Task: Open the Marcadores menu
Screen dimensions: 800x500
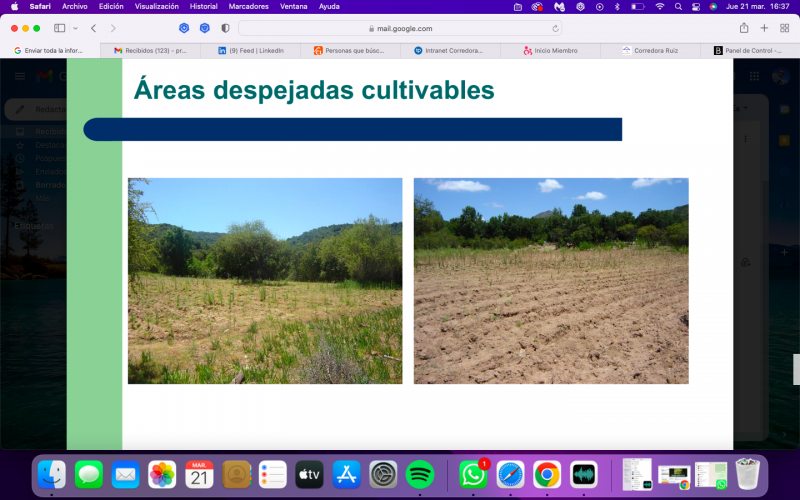Action: click(248, 7)
